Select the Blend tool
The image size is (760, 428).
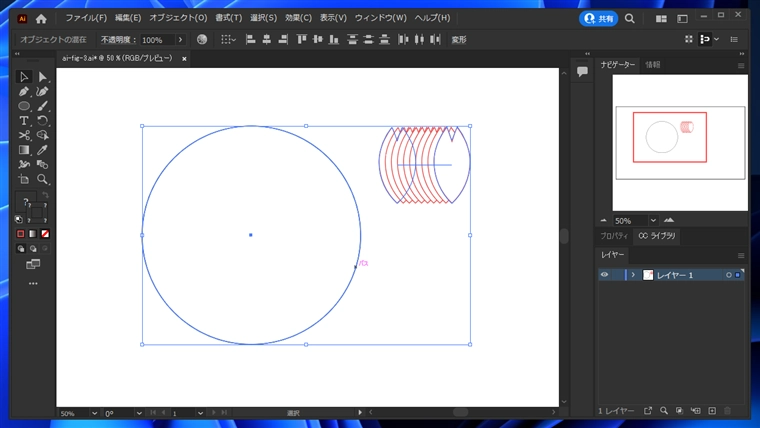43,164
